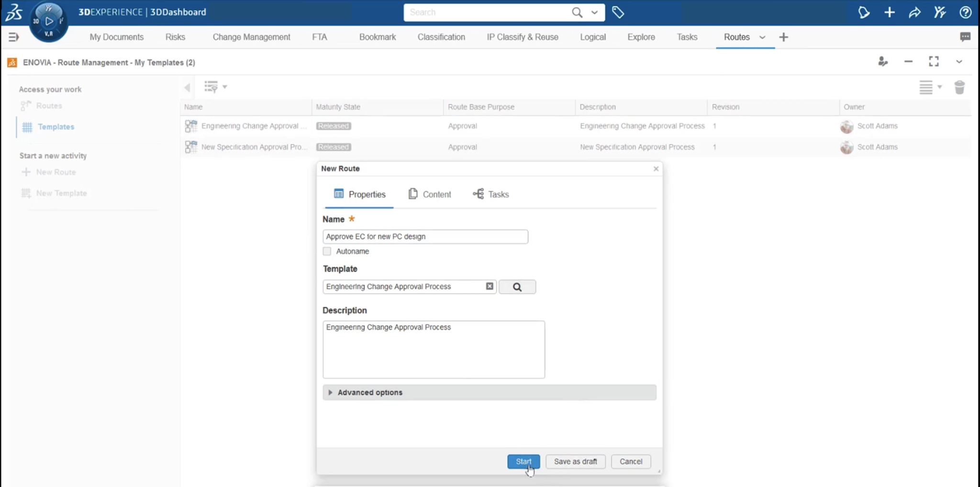
Task: Switch to the Content tab
Action: point(429,194)
